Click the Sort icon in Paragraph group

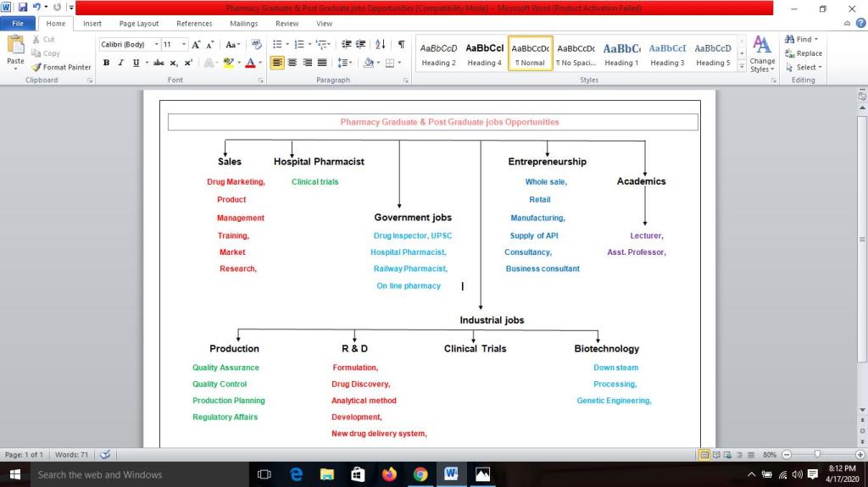[x=381, y=44]
